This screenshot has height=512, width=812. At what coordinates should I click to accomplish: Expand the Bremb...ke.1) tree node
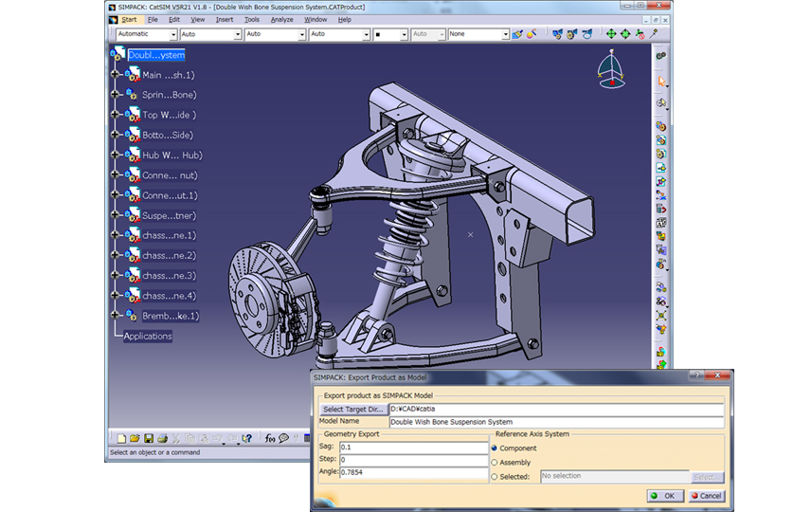[x=115, y=315]
